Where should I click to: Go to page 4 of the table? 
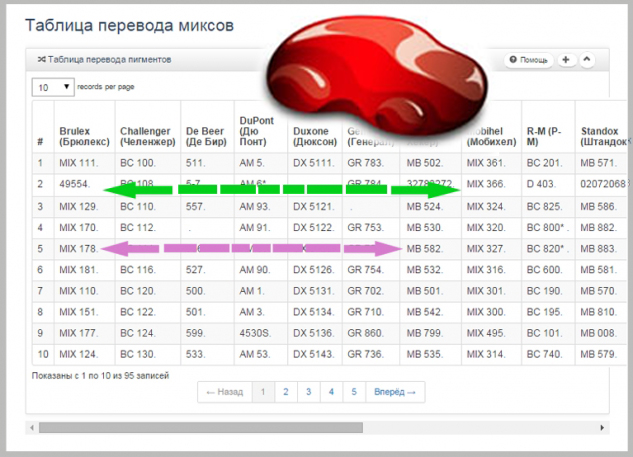(x=331, y=392)
